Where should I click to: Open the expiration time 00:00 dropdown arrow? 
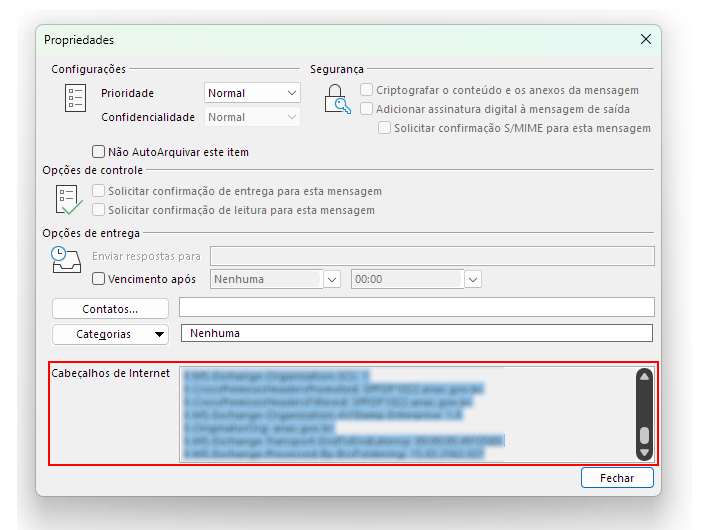tap(472, 280)
